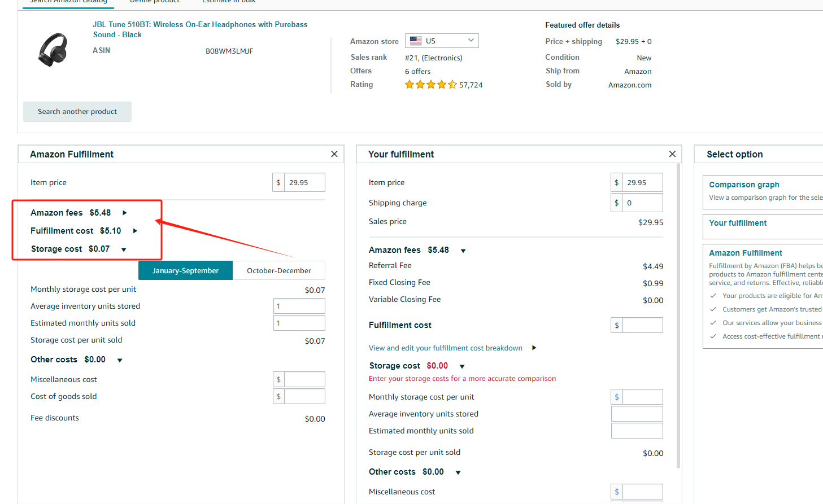The width and height of the screenshot is (823, 504).
Task: Click Enter your storage costs warning text
Action: click(x=462, y=378)
